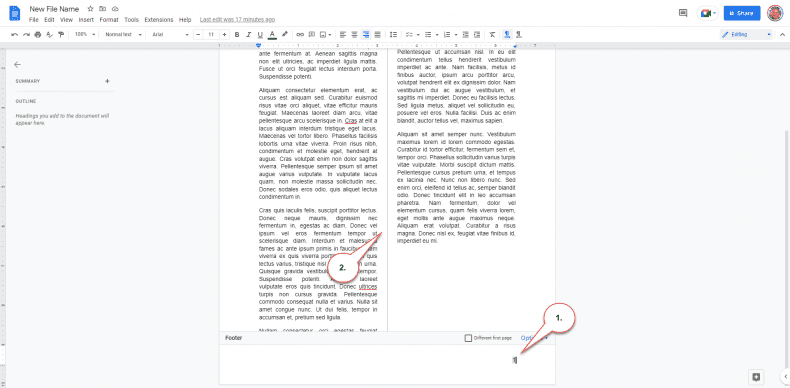
Task: Open the Normal text styles dropdown
Action: 122,35
